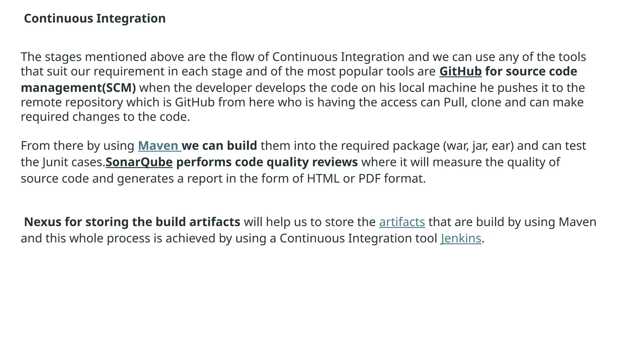Open the underlined GitHub link
This screenshot has width=644, height=362.
[460, 72]
